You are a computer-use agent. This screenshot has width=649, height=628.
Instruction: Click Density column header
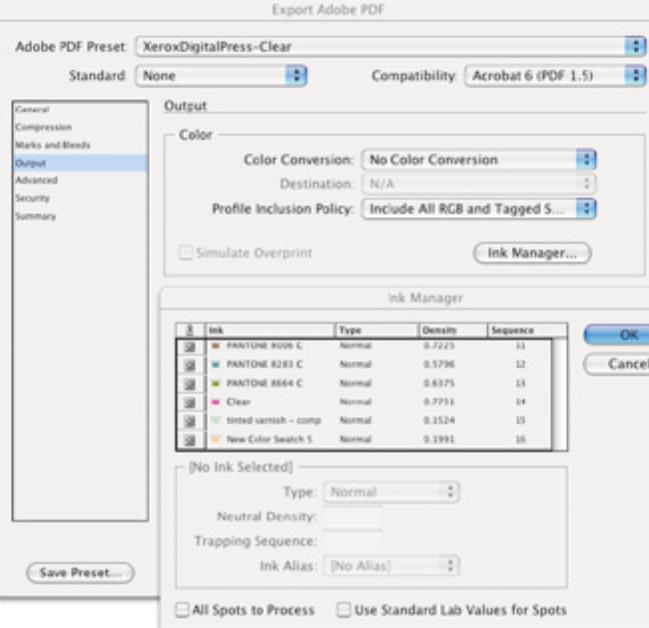[x=453, y=330]
